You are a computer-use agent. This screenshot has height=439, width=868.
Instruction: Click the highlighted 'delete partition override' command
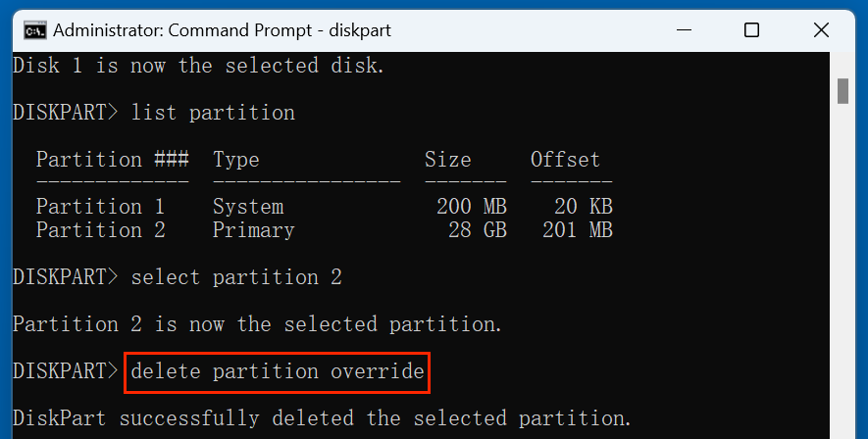[277, 371]
